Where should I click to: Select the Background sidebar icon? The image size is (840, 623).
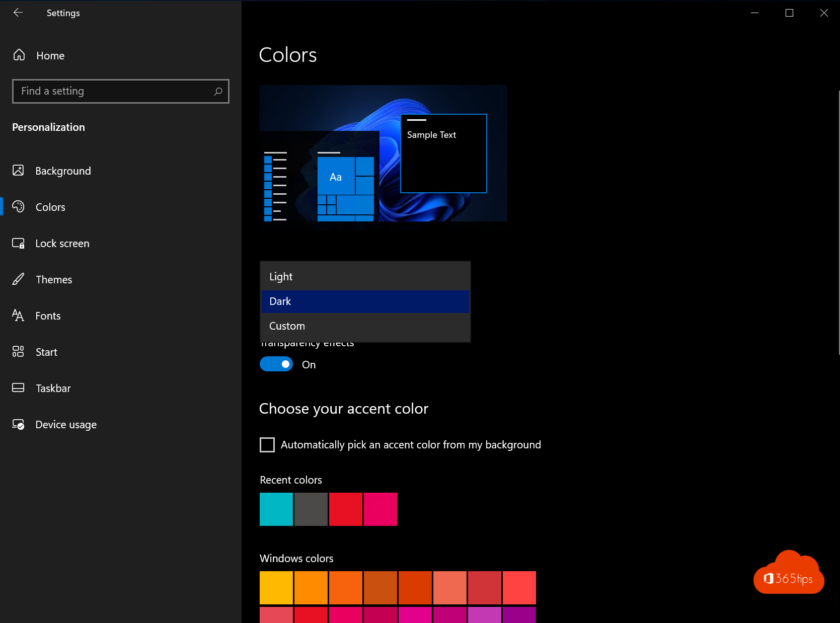18,171
